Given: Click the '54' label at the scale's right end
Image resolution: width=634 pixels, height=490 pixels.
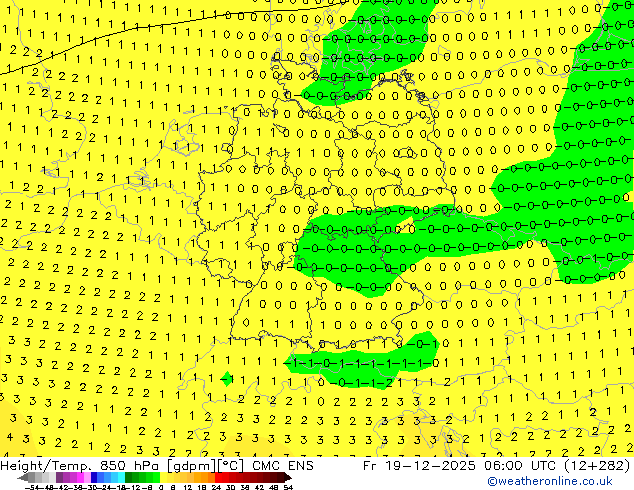Looking at the screenshot, I should 288,487.
